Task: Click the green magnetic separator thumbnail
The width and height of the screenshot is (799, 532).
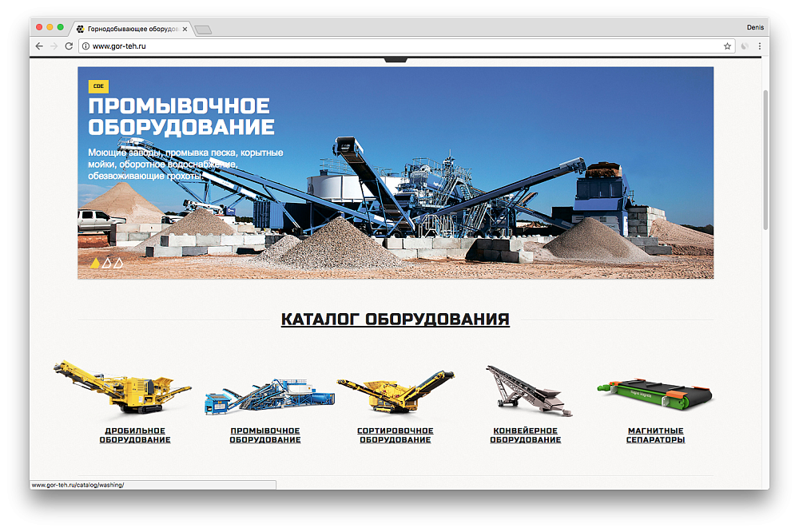Action: [x=655, y=394]
